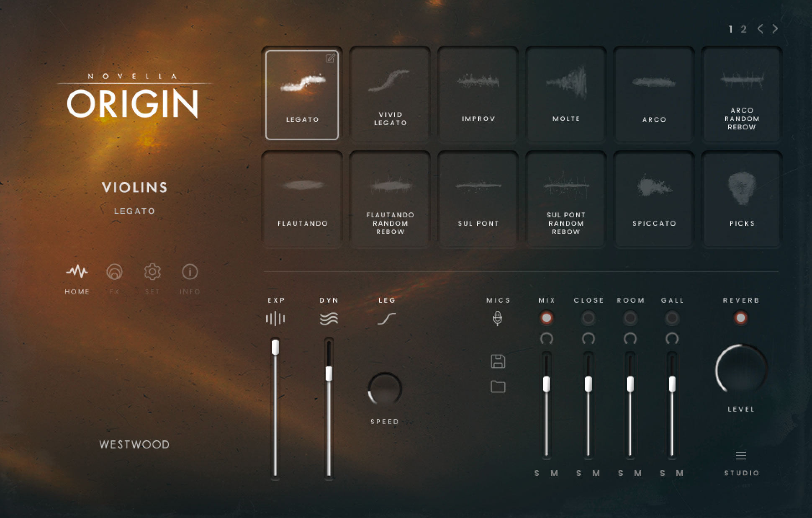Click the right arrow to change page
Image resolution: width=812 pixels, height=518 pixels.
click(775, 28)
